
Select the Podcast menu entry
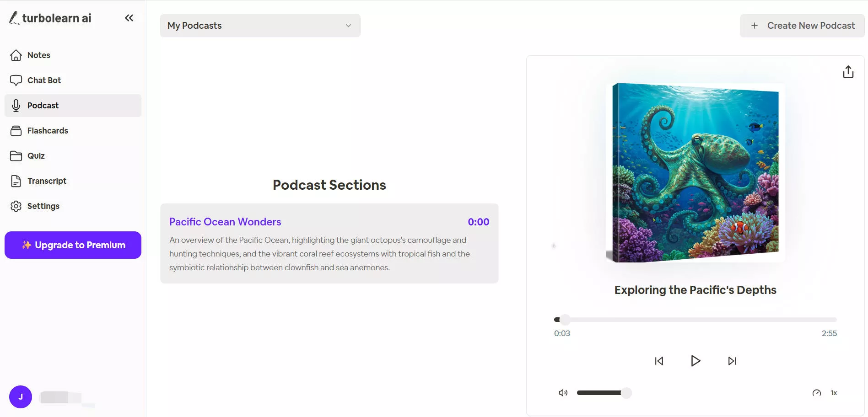coord(43,105)
